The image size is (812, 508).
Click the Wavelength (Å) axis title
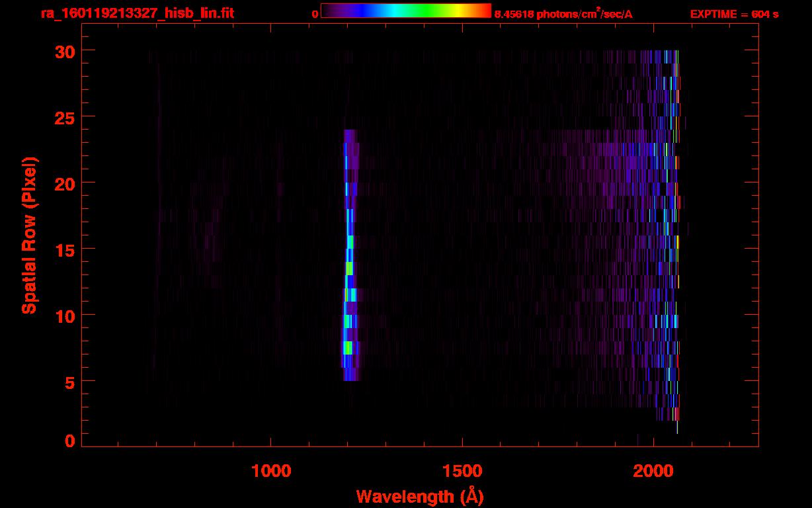[420, 496]
